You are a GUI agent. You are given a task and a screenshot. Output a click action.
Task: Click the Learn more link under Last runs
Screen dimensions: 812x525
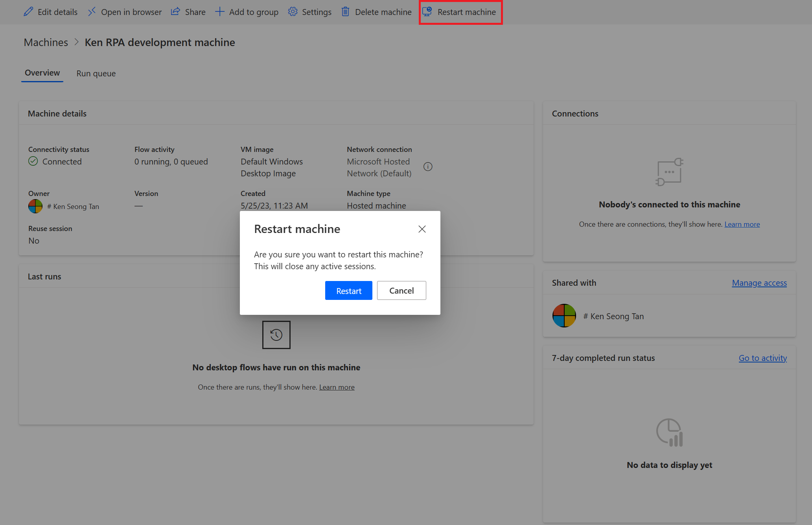pos(337,386)
